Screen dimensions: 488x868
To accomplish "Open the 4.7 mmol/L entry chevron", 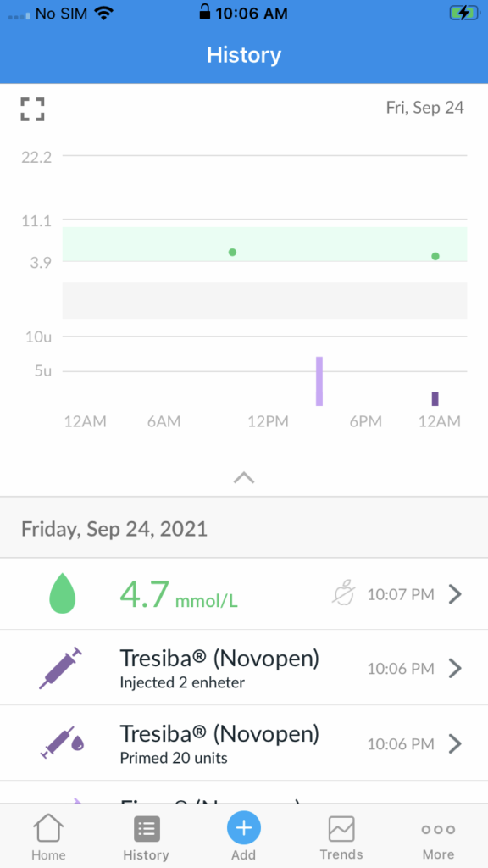I will [x=455, y=594].
